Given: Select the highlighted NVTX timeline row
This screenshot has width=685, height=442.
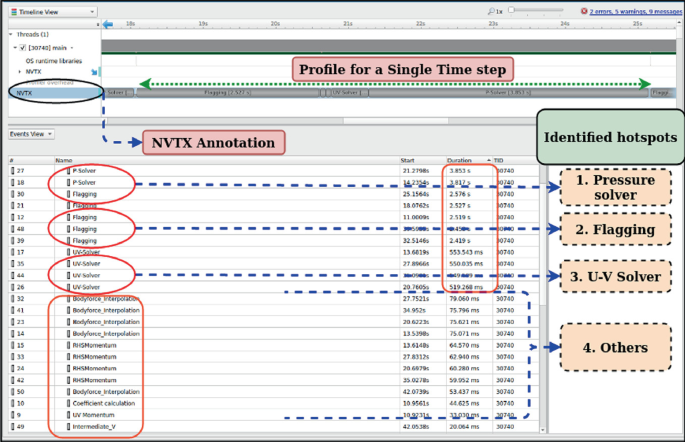Looking at the screenshot, I should point(50,92).
